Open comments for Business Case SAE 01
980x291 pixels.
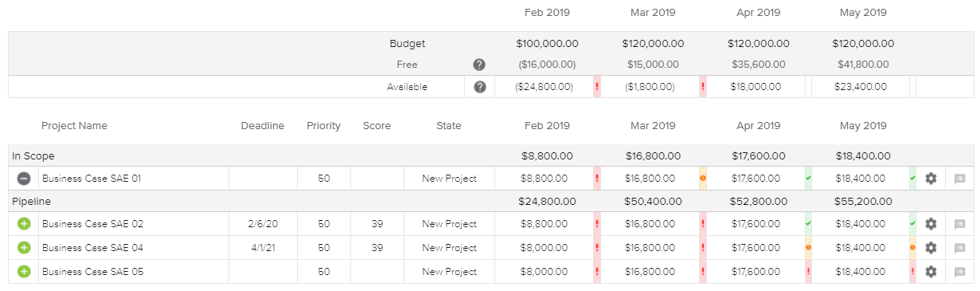[x=959, y=179]
